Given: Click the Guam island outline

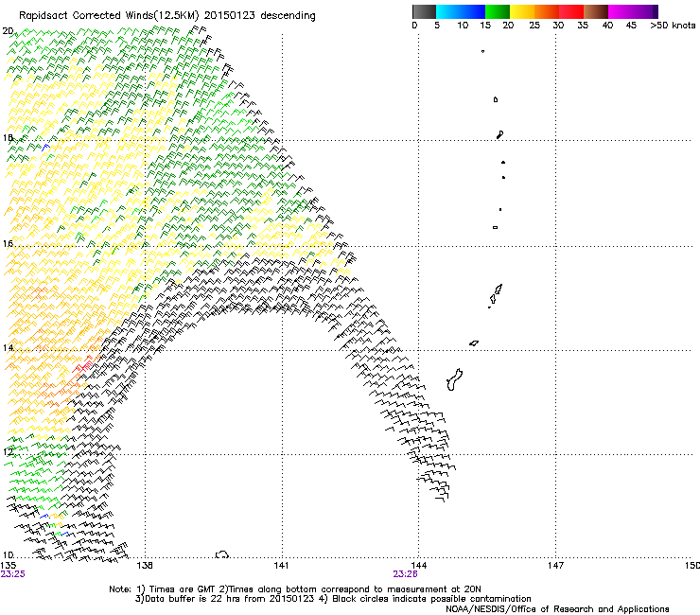Looking at the screenshot, I should click(x=454, y=379).
